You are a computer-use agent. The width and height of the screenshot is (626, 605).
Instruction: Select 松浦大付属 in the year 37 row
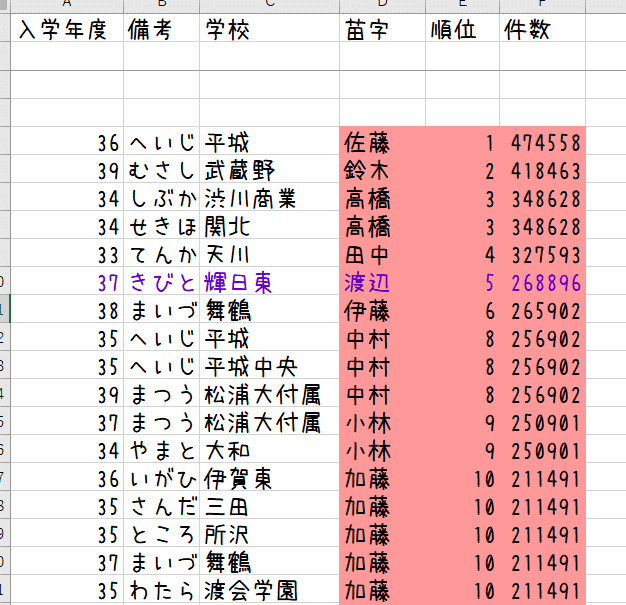coord(269,421)
